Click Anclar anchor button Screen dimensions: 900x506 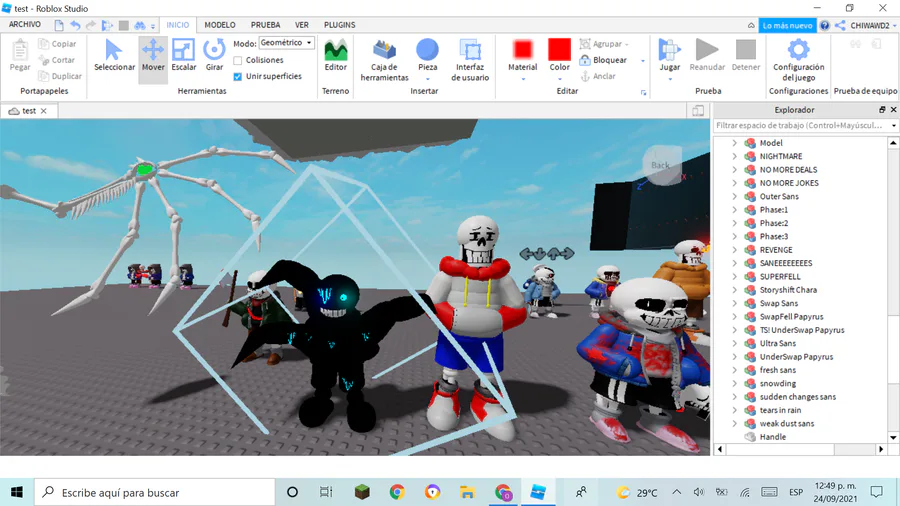[x=598, y=76]
